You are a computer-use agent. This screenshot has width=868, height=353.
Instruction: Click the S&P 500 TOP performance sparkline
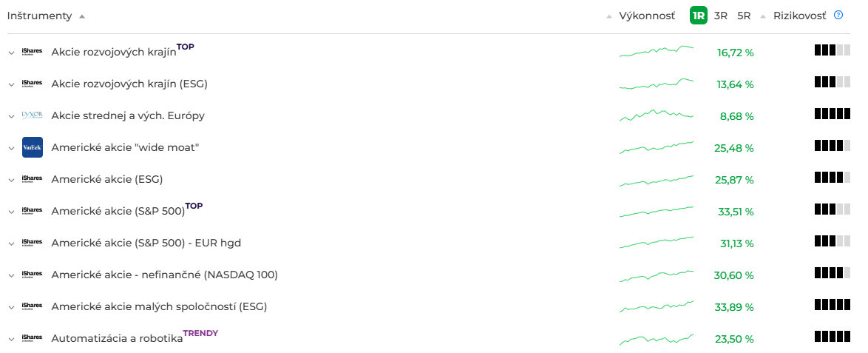pyautogui.click(x=657, y=212)
